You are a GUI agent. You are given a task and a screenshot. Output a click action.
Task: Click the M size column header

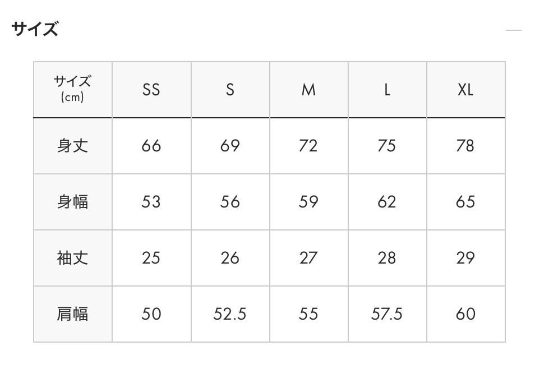[x=308, y=90]
